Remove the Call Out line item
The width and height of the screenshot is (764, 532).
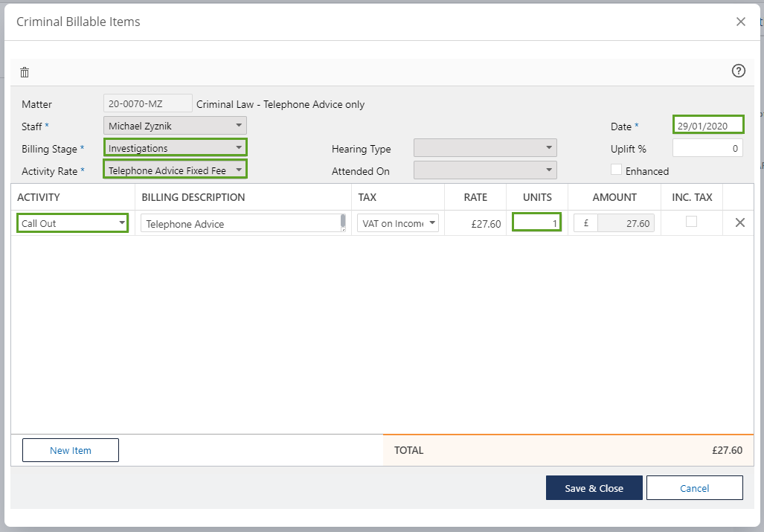pyautogui.click(x=739, y=222)
